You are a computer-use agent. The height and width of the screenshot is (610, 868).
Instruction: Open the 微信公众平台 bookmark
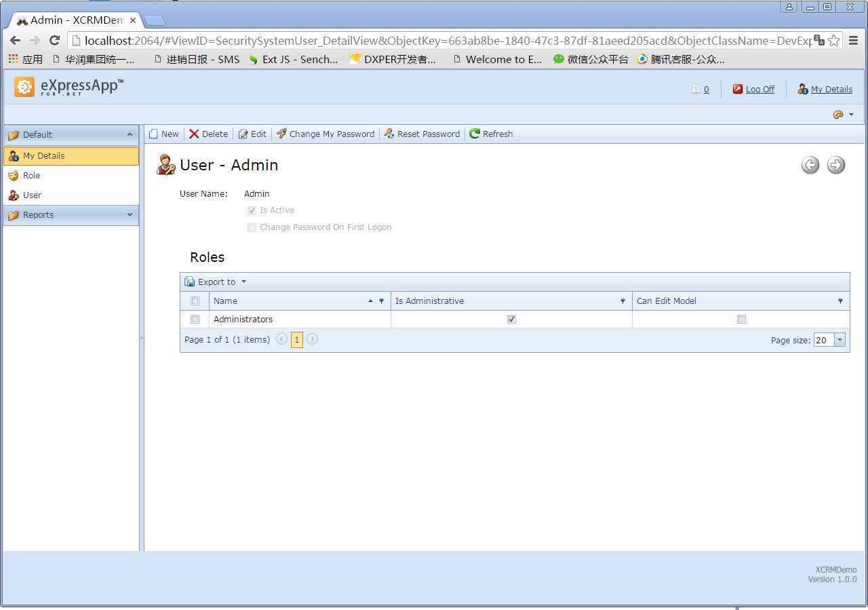coord(591,59)
